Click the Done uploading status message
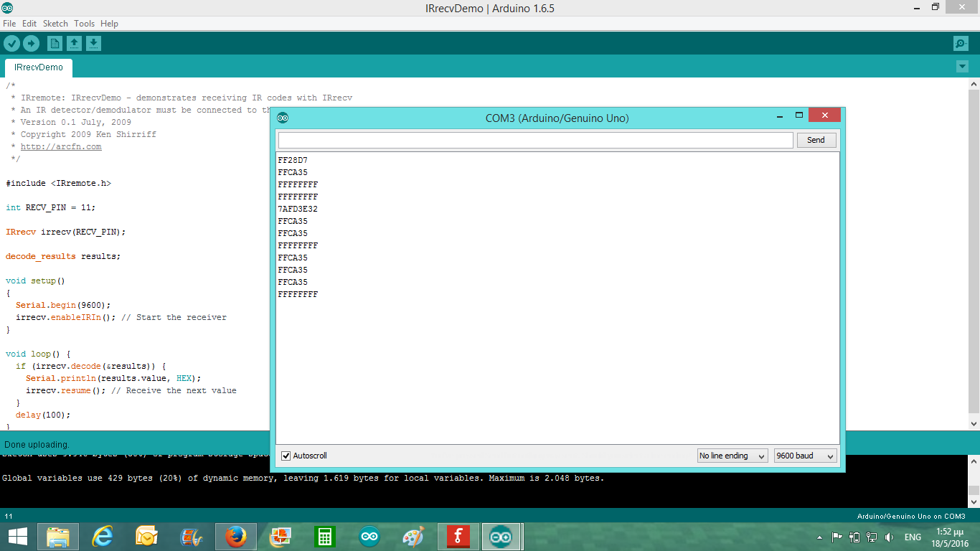Screen dimensions: 980x551 (37, 444)
